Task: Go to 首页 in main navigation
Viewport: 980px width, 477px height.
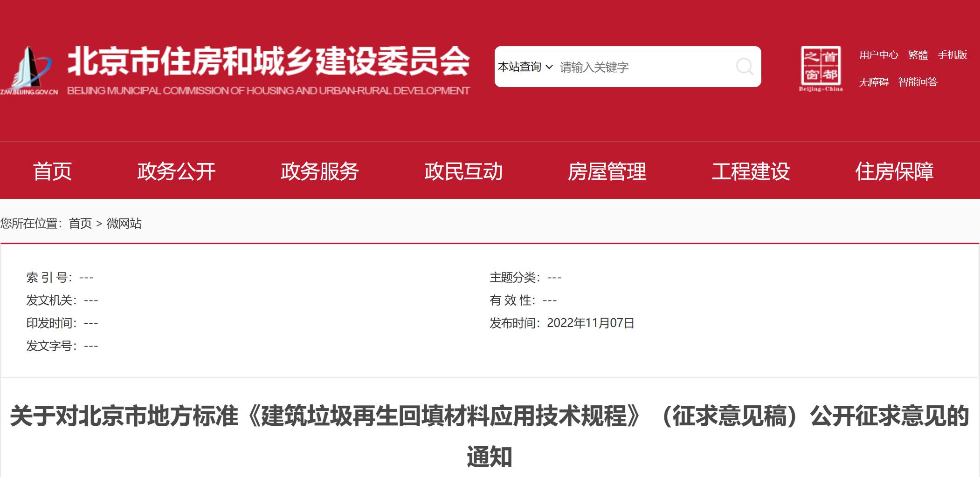Action: click(x=52, y=171)
